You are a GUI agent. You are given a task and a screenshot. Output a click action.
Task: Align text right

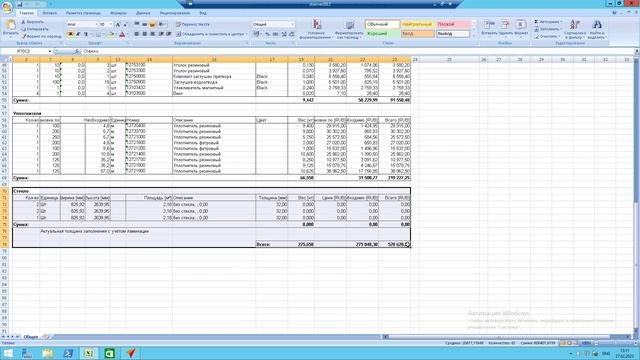click(x=152, y=34)
